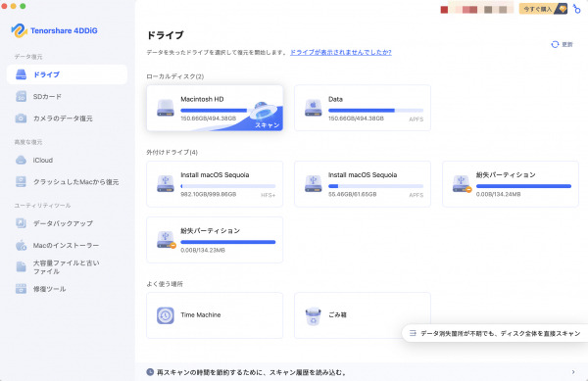The height and width of the screenshot is (381, 588).
Task: Click the Macintosh HD drive icon
Action: [x=166, y=108]
